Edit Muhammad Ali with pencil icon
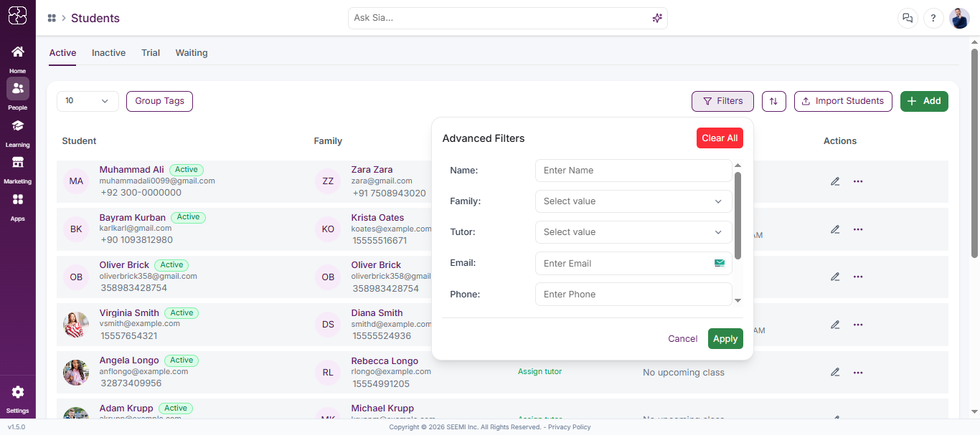The image size is (980, 435). (835, 181)
